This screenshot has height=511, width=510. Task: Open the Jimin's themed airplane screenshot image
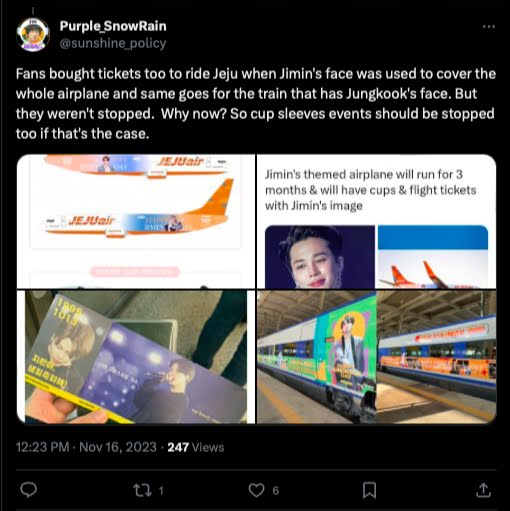point(376,221)
